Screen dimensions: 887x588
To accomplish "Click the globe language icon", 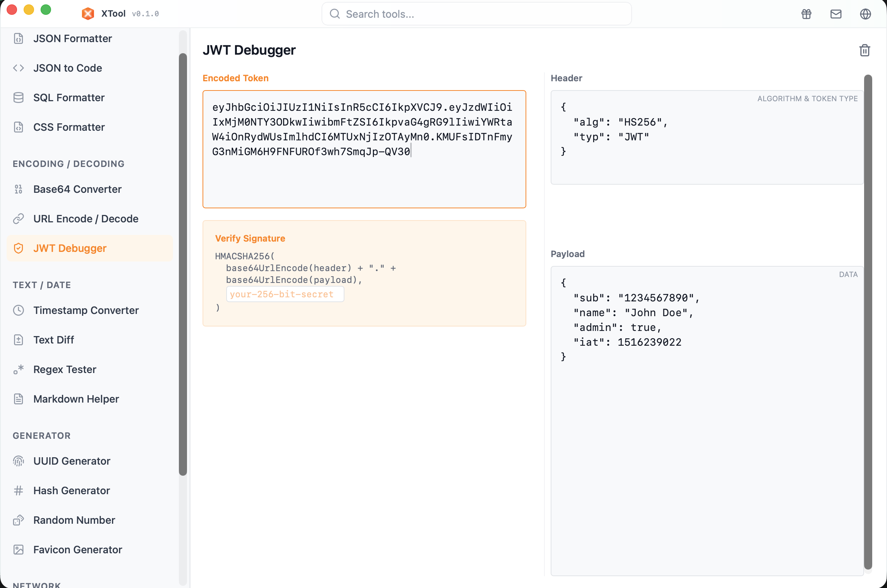I will click(865, 14).
